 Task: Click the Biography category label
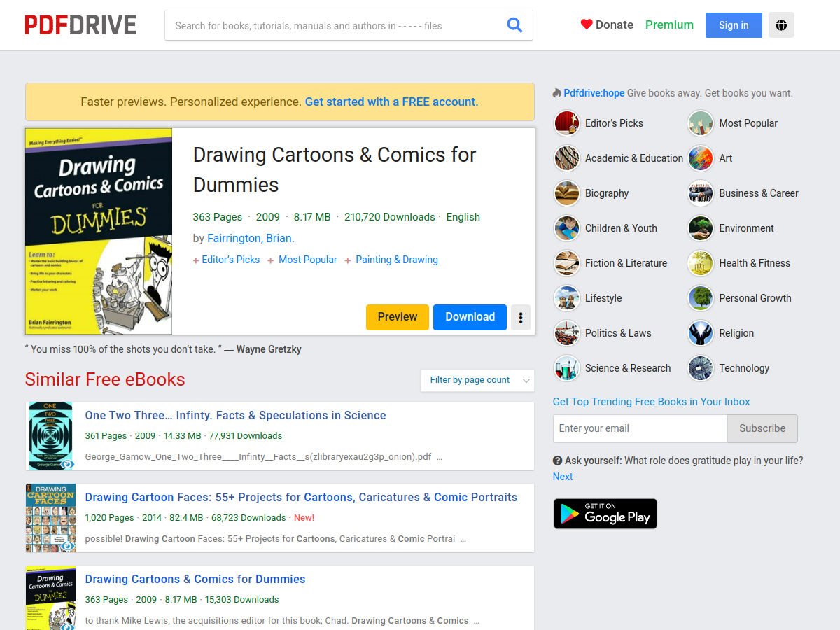click(x=607, y=193)
